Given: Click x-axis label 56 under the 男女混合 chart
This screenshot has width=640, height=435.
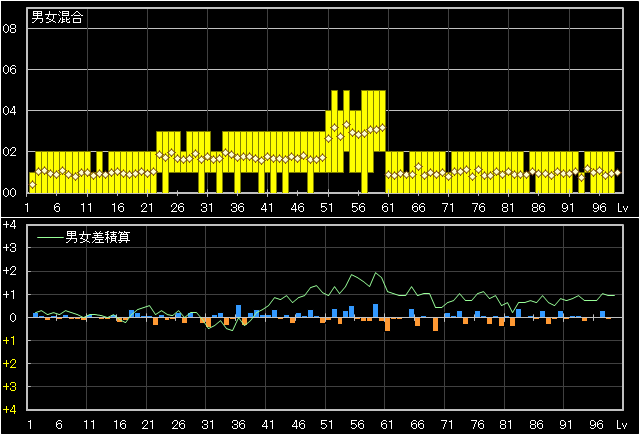Looking at the screenshot, I should tap(358, 208).
